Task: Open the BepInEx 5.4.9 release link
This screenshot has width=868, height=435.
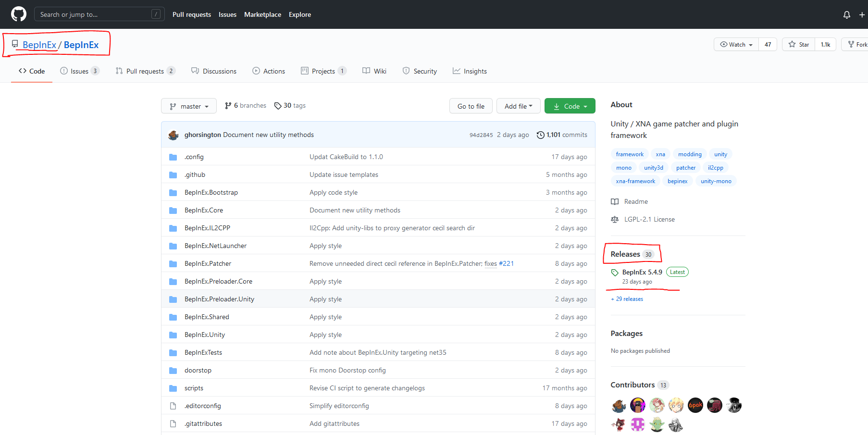Action: (x=642, y=273)
